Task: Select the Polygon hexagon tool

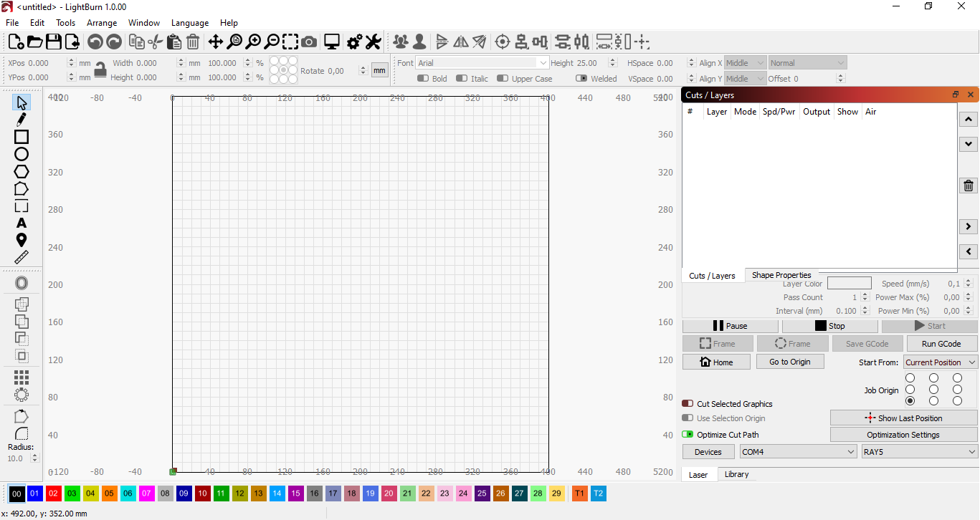Action: click(x=22, y=172)
